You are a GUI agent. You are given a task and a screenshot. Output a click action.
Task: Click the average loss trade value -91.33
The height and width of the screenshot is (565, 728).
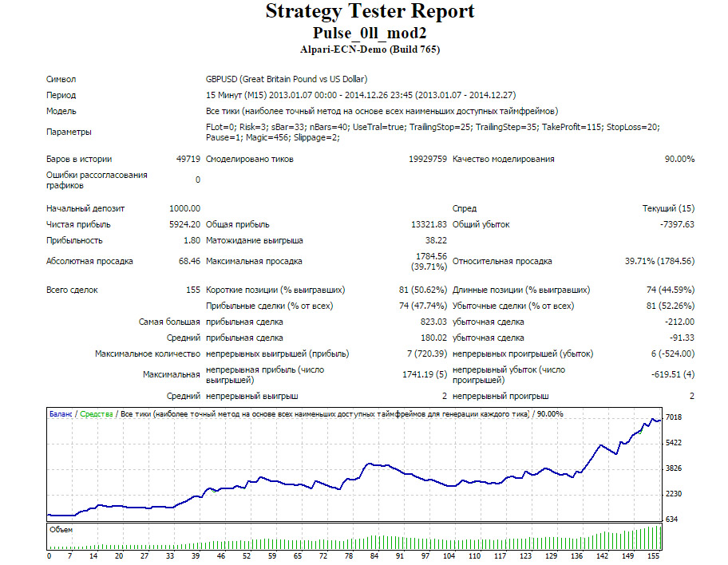(682, 338)
